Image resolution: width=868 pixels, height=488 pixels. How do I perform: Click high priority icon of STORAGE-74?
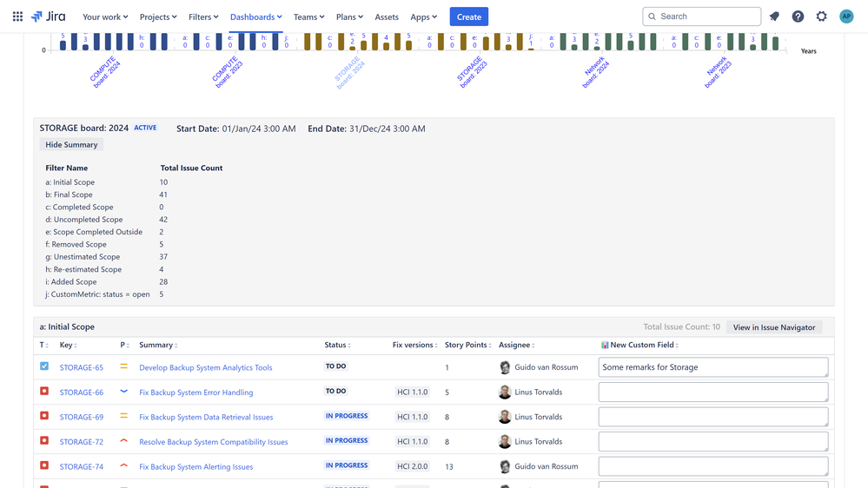pos(124,466)
